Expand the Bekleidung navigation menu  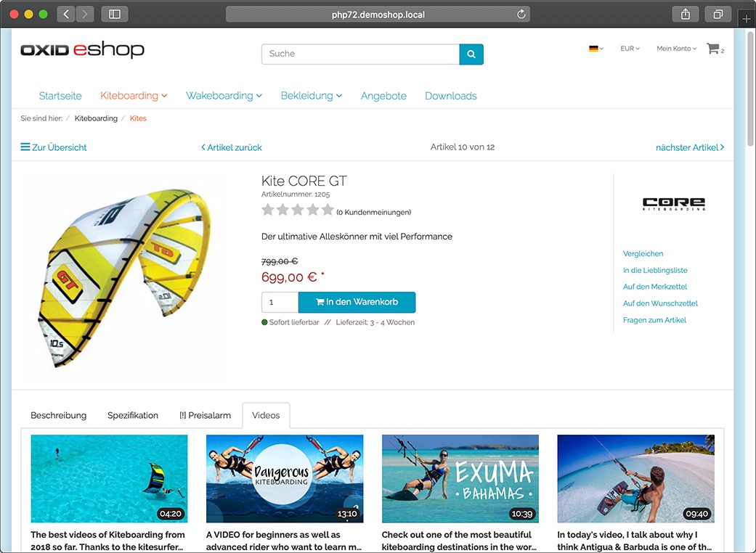pyautogui.click(x=312, y=96)
